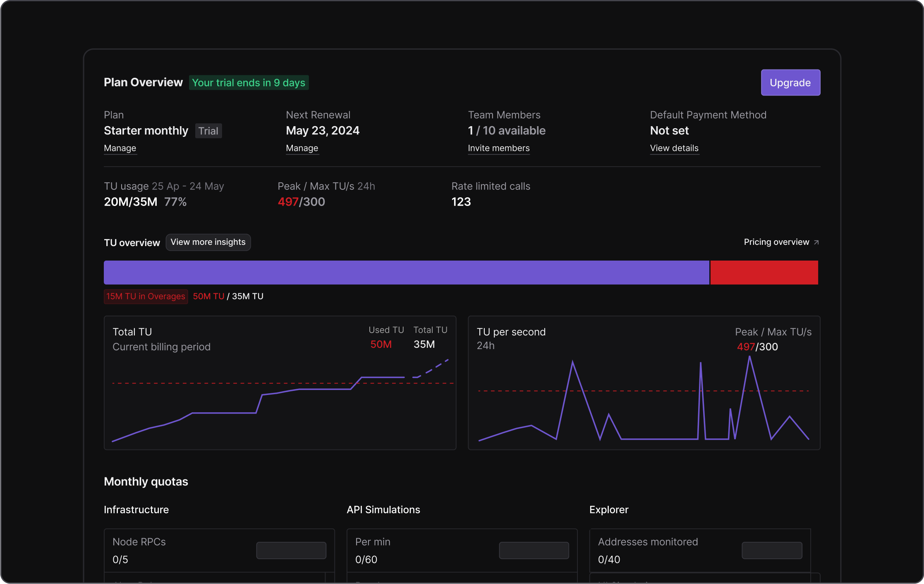Open Pricing overview external link arrow icon
Viewport: 924px width, 584px height.
pyautogui.click(x=816, y=242)
